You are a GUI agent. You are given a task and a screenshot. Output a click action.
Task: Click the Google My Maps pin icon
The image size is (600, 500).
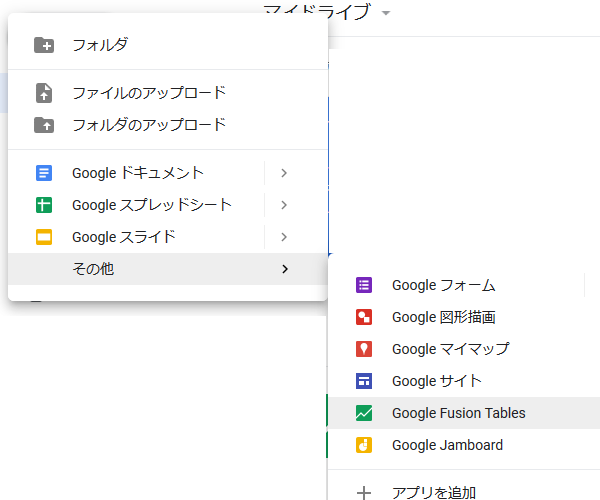coord(364,349)
